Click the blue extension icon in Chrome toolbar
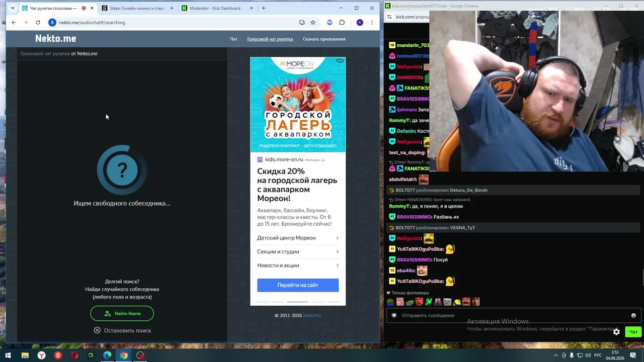 [x=330, y=22]
